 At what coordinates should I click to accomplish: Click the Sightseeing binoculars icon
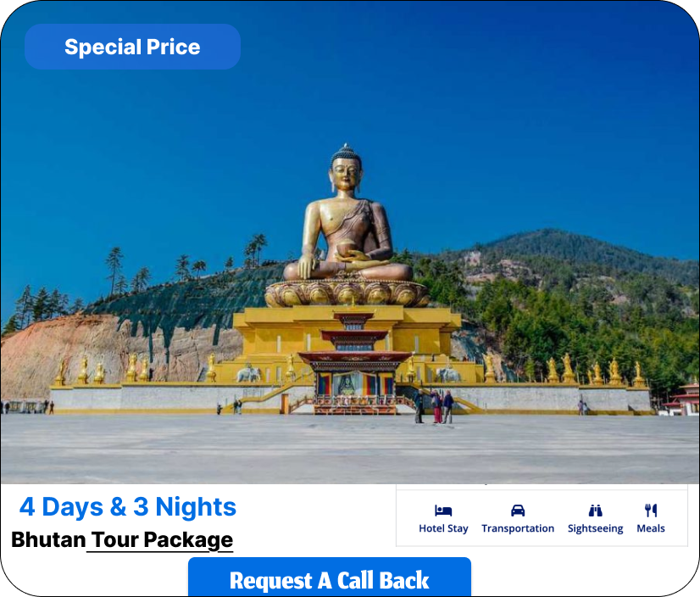coord(595,511)
